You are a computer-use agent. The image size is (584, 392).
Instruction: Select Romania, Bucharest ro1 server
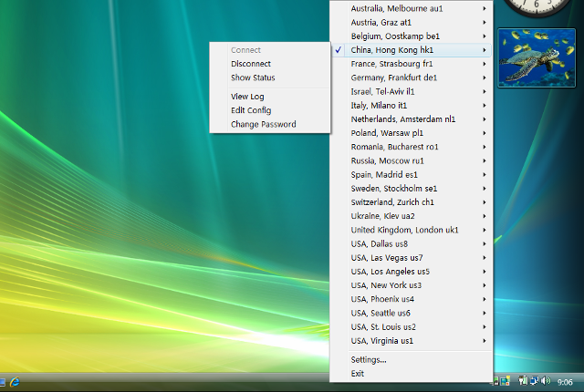412,147
